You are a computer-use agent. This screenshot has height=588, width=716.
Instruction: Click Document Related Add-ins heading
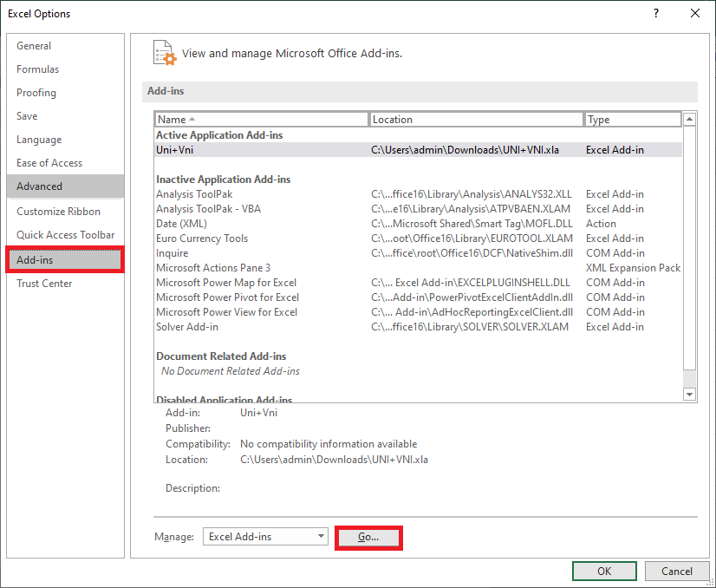tap(221, 356)
